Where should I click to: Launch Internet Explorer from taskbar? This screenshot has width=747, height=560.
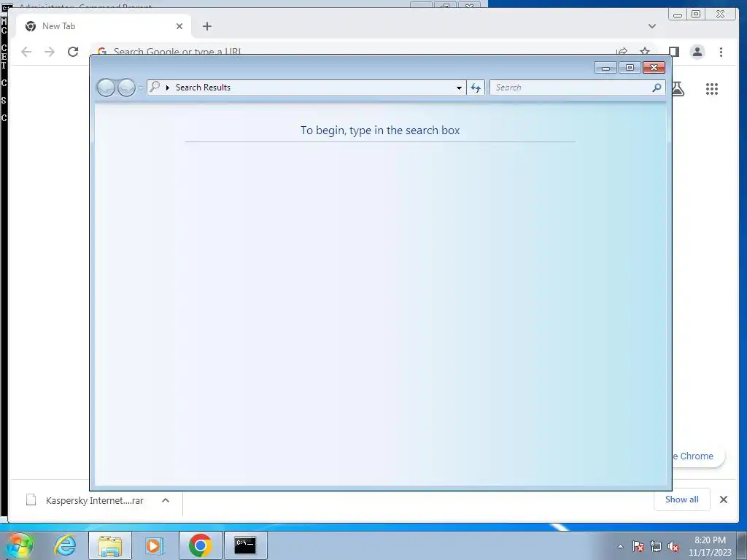65,545
